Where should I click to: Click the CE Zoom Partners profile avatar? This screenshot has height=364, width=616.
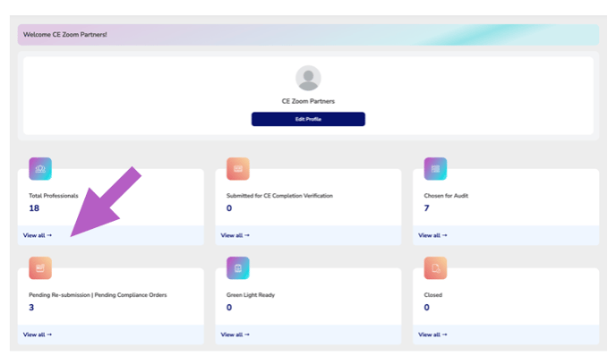pos(308,78)
